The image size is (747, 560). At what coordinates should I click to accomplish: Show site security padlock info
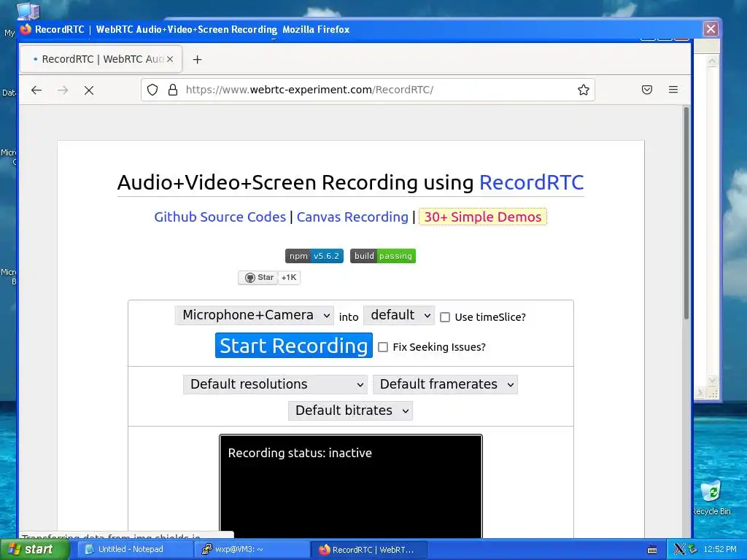click(173, 90)
